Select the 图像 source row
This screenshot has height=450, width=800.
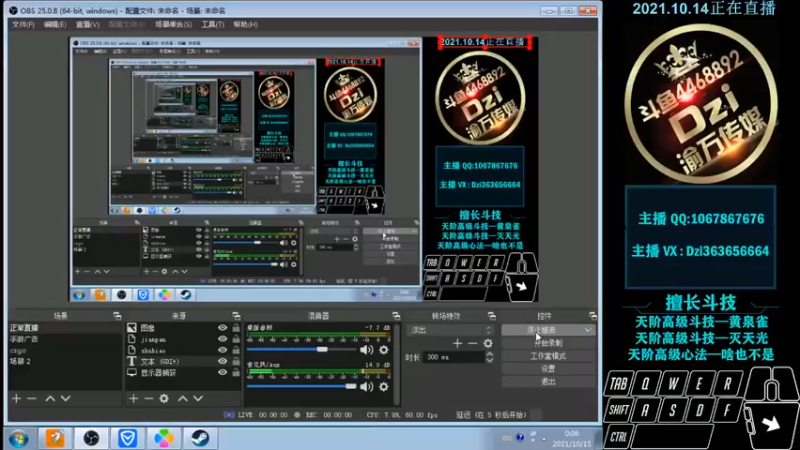(183, 328)
